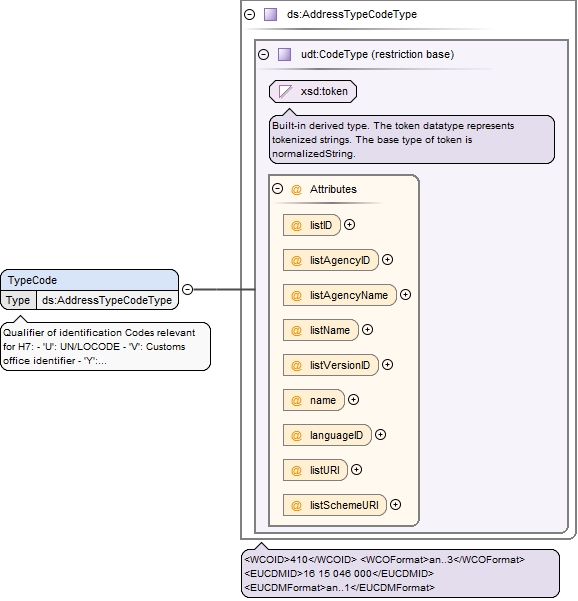Expand the name attribute
The width and height of the screenshot is (578, 601).
tap(353, 400)
